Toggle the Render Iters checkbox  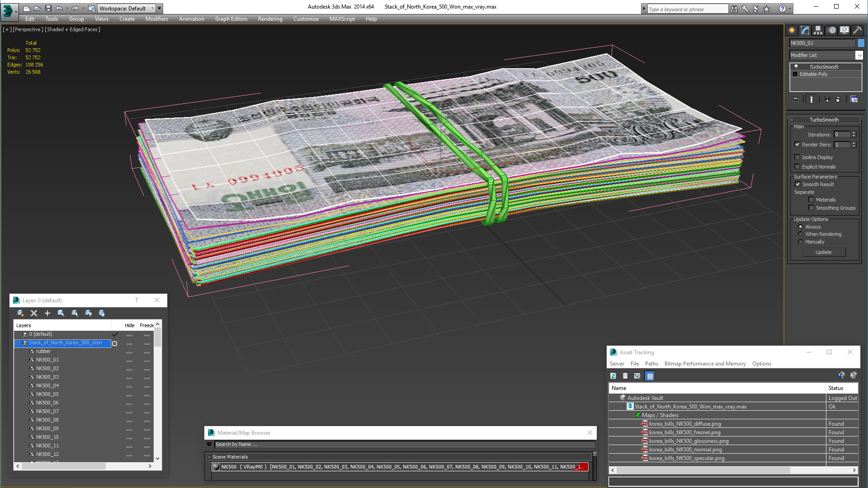click(797, 145)
